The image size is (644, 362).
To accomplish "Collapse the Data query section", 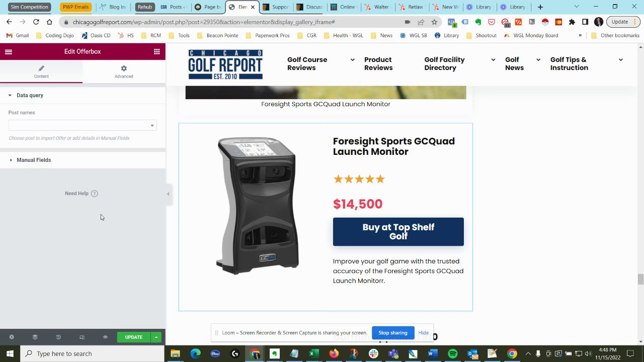I will 83,95.
